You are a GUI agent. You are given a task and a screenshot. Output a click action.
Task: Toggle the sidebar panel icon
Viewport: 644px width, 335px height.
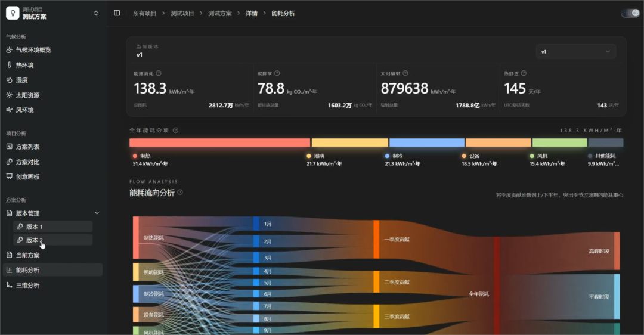117,13
